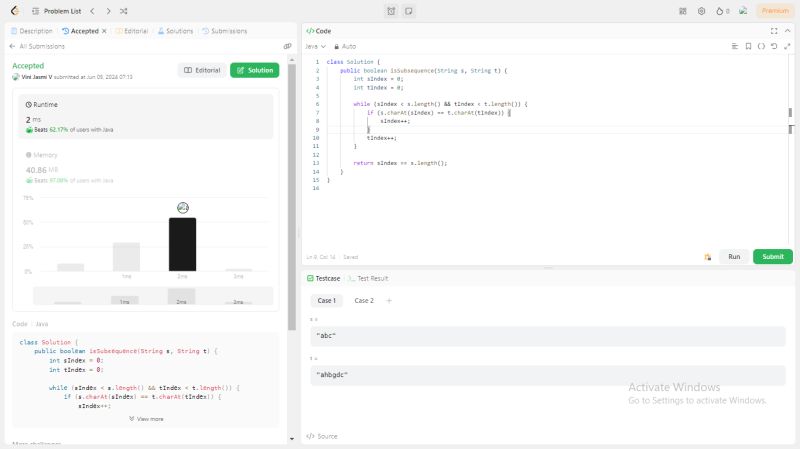Screen dimensions: 800x449
Task: Click the green Solution button
Action: (255, 70)
